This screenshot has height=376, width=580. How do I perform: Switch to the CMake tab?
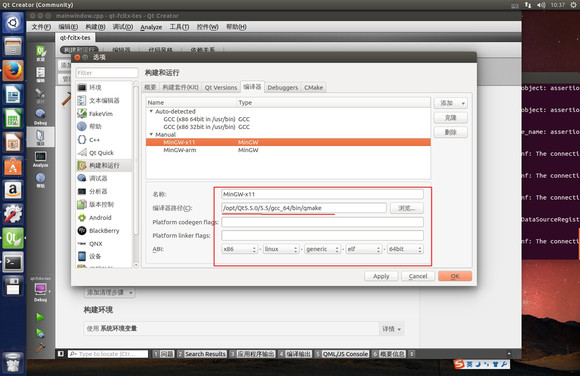314,87
